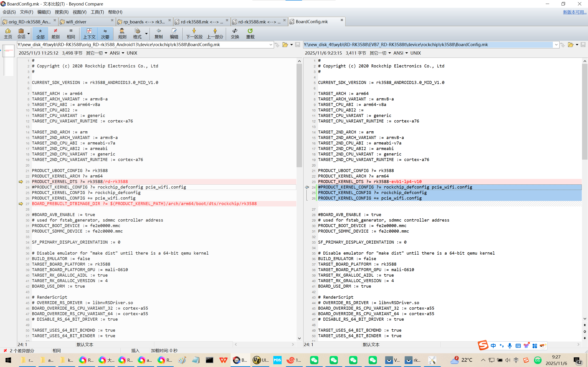Click the Home (主页) toolbar icon
This screenshot has width=588, height=367.
pyautogui.click(x=8, y=33)
